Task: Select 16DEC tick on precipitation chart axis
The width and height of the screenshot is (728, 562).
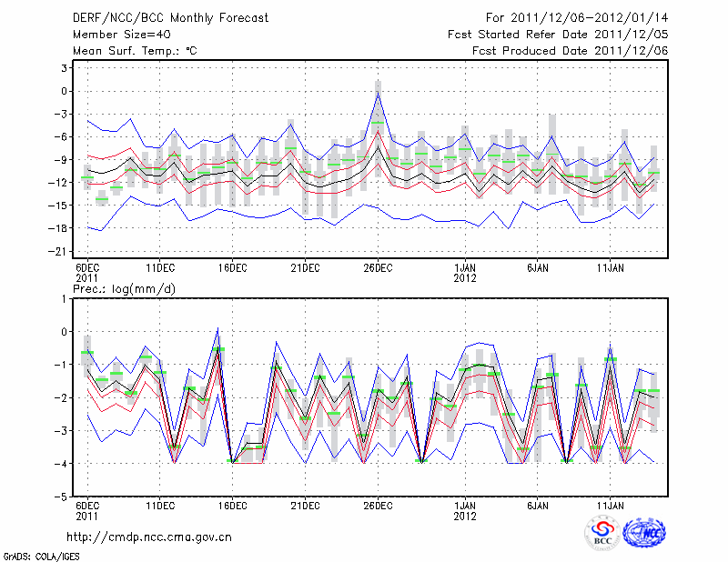Action: pyautogui.click(x=232, y=506)
